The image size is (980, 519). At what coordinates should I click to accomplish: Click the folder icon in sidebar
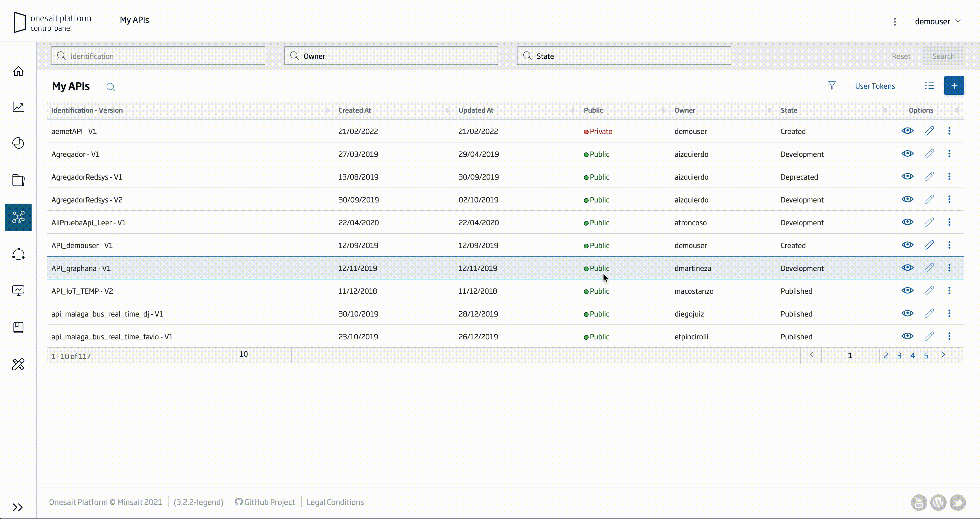click(x=18, y=180)
